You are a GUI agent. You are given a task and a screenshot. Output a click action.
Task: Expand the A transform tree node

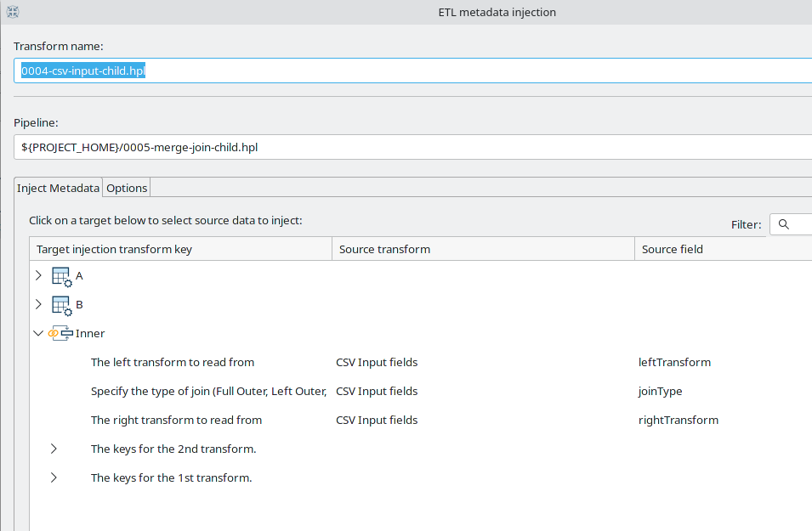[x=38, y=275]
